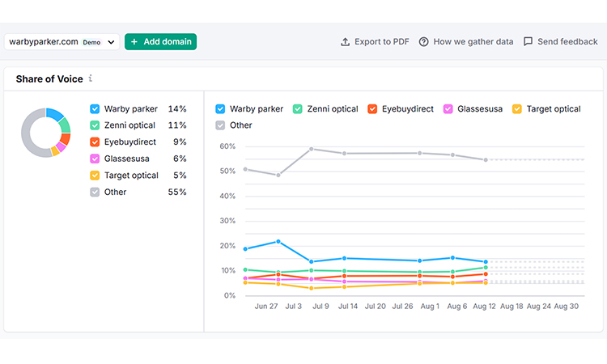Click the Aug 12 axis label

484,307
